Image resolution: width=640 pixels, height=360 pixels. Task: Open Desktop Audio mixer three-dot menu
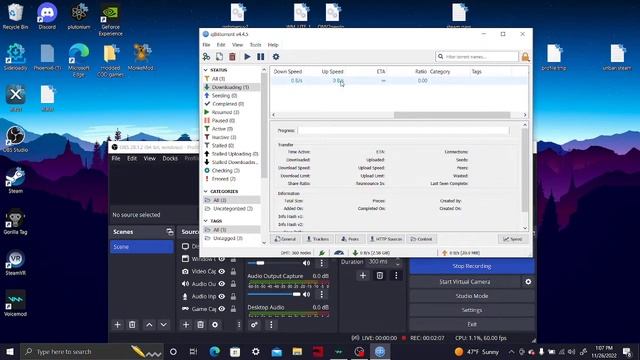(x=271, y=324)
